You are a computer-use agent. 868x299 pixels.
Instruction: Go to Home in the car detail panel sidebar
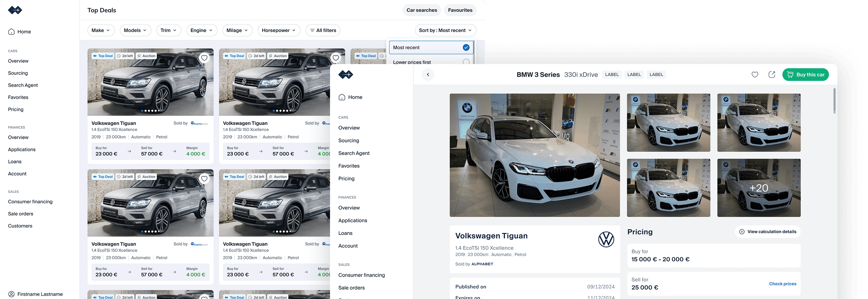click(350, 97)
